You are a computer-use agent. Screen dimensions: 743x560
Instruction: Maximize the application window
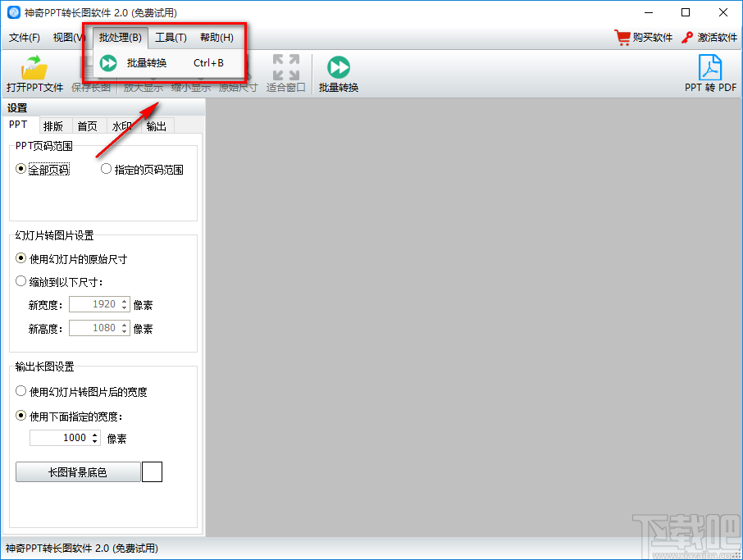[x=686, y=12]
